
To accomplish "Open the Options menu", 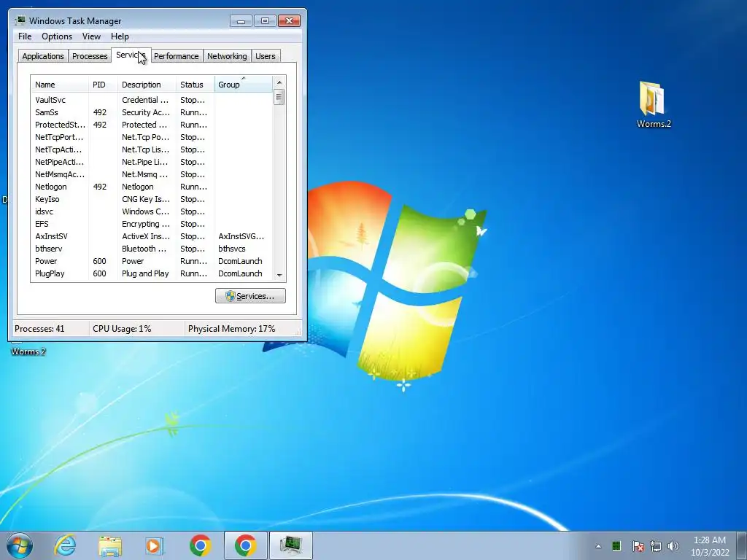I will pyautogui.click(x=57, y=36).
